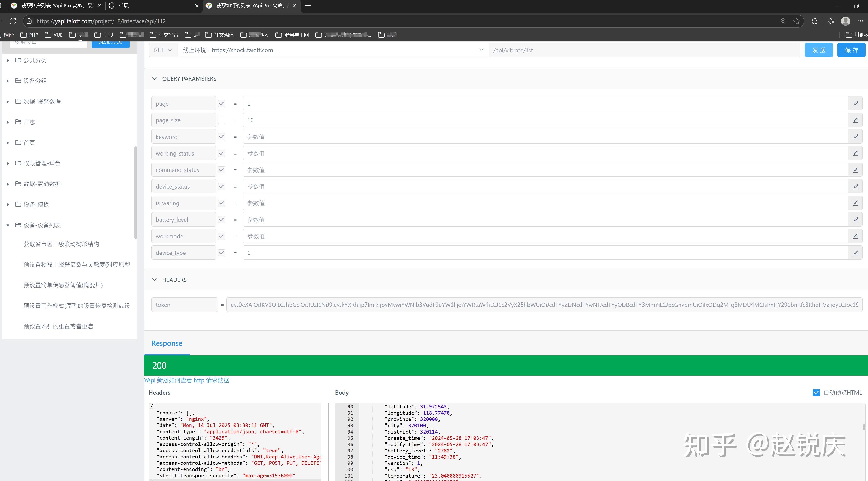This screenshot has height=481, width=868.
Task: Open the browser extensions puzzle icon
Action: coord(814,21)
